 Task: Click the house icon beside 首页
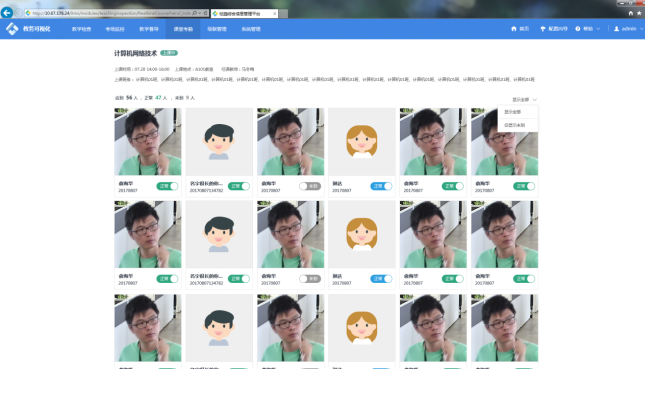point(514,29)
